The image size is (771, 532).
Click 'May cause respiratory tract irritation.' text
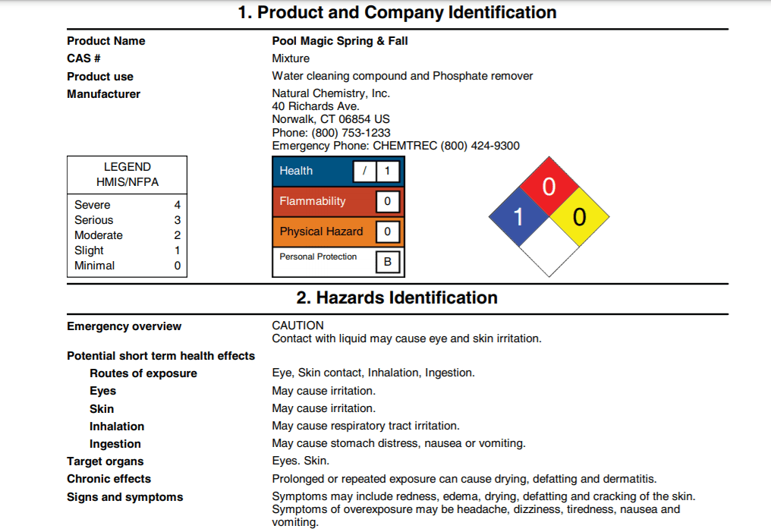tap(366, 426)
